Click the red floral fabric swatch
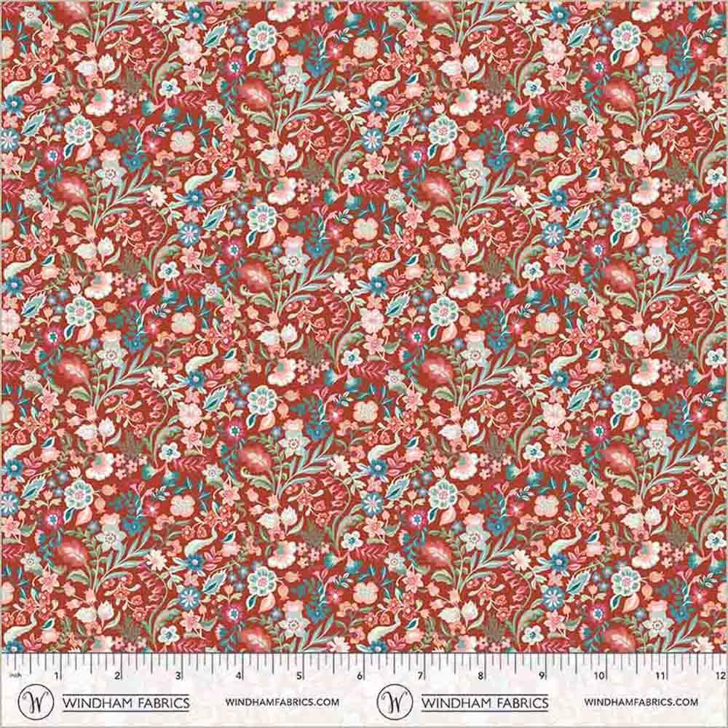 (x=364, y=328)
